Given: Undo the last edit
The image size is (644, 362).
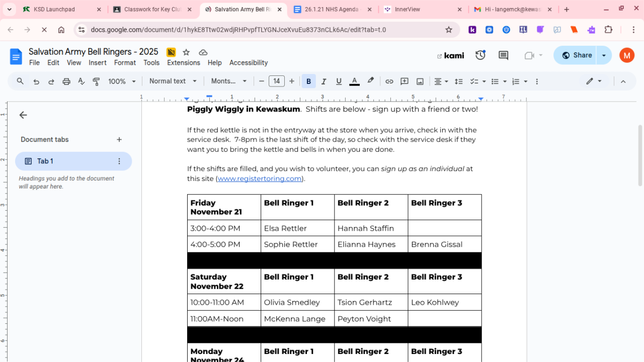Looking at the screenshot, I should (36, 81).
